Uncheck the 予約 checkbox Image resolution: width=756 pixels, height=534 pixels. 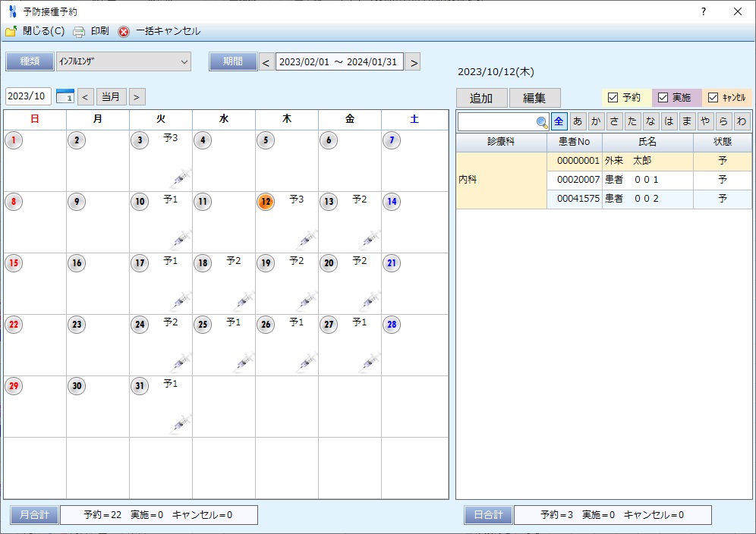pyautogui.click(x=613, y=97)
